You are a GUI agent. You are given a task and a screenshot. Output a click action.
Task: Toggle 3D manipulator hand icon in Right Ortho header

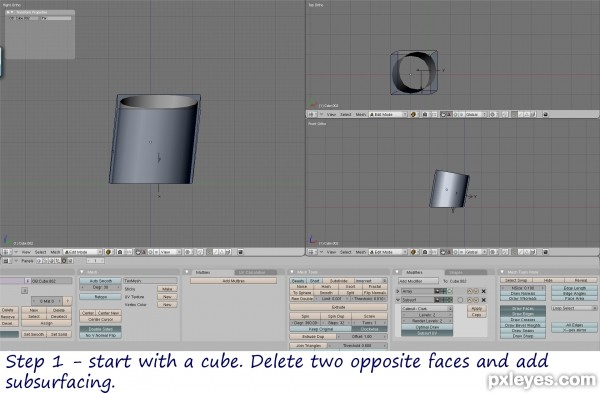point(139,252)
